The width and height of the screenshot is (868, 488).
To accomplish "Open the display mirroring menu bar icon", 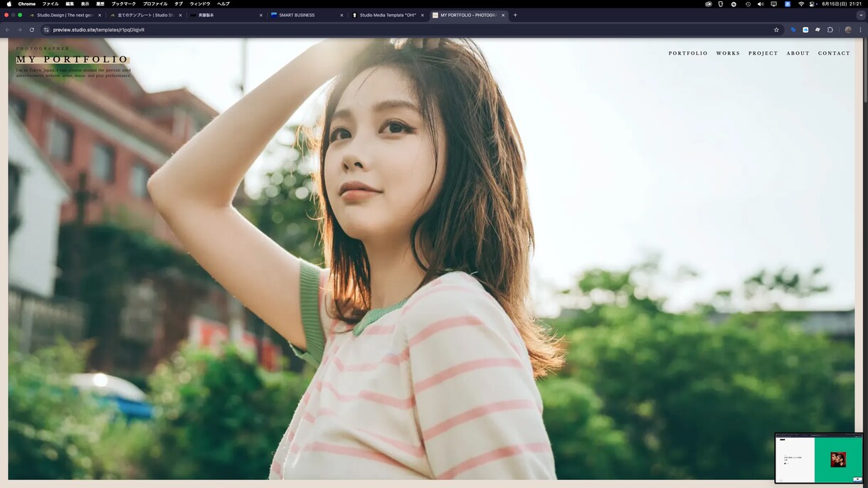I will (773, 4).
